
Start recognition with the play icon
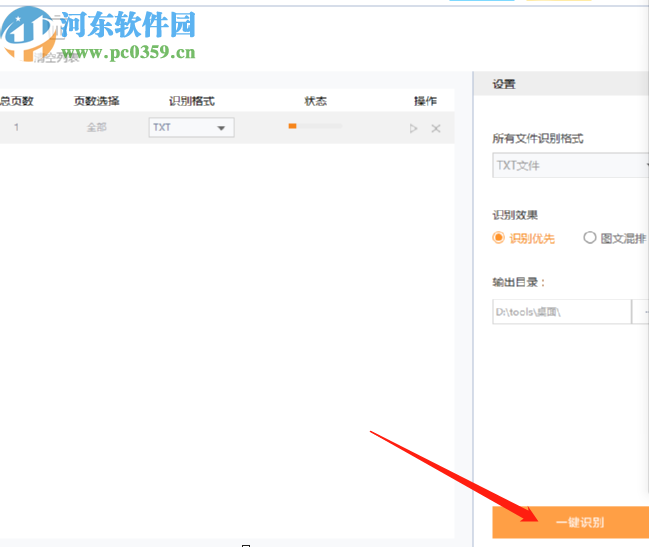click(x=413, y=128)
